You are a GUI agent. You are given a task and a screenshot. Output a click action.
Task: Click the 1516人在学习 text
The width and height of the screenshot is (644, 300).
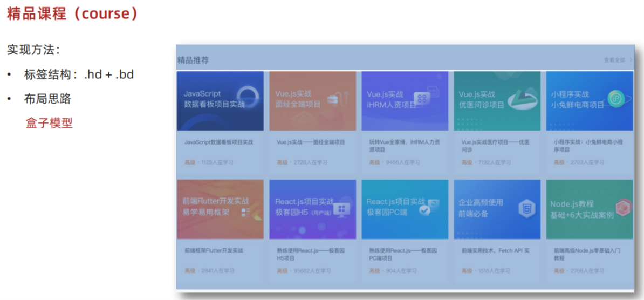494,271
